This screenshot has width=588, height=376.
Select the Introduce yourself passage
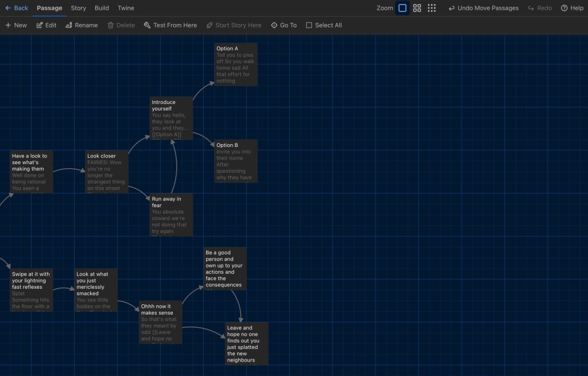point(171,118)
